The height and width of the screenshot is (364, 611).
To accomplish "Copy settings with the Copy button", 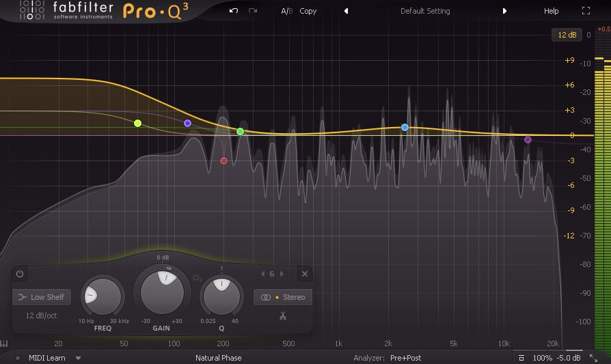I will (308, 12).
